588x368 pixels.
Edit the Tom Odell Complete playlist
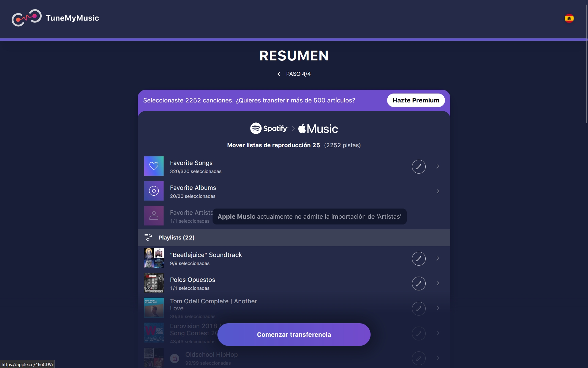click(419, 309)
